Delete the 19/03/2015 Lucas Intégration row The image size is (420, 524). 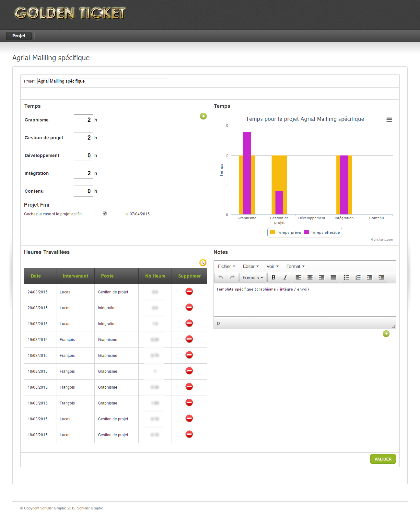[189, 323]
